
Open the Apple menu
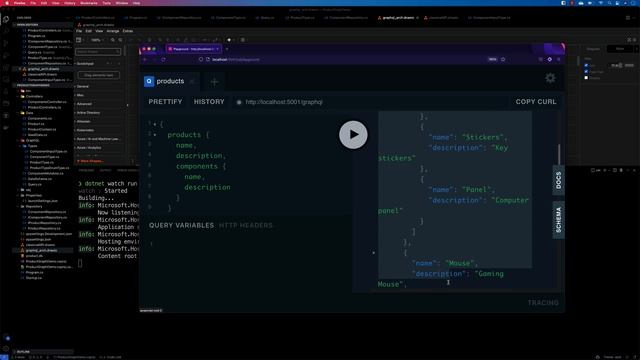[x=7, y=3]
